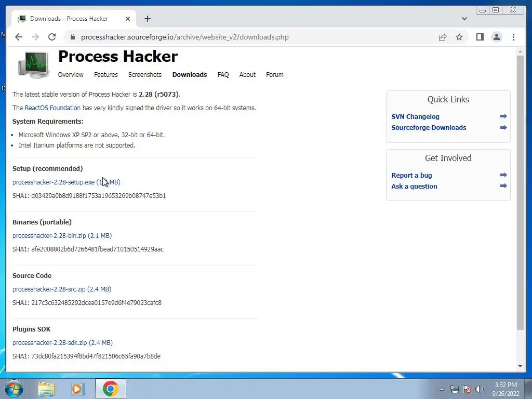
Task: Show hidden system tray icons
Action: [x=442, y=389]
